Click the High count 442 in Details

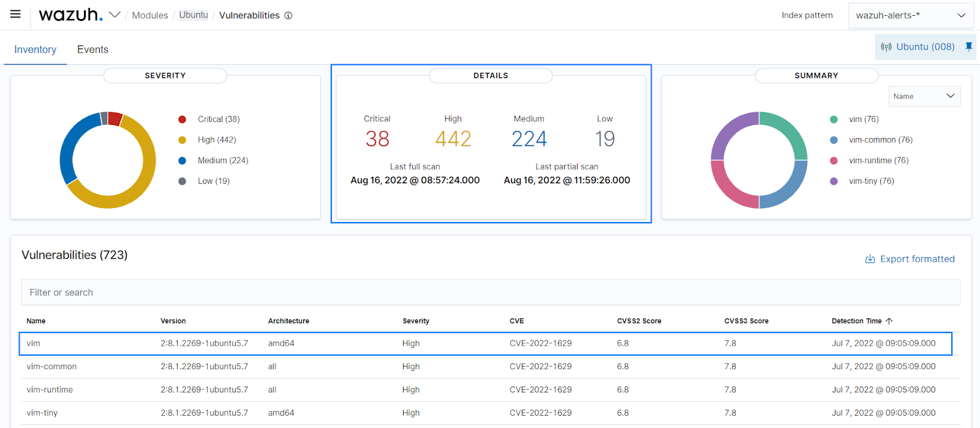point(453,139)
